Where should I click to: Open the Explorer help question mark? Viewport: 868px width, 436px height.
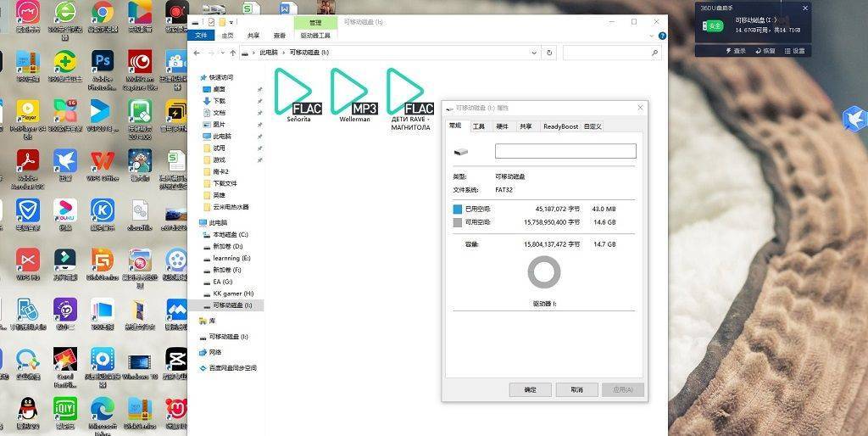click(x=662, y=36)
